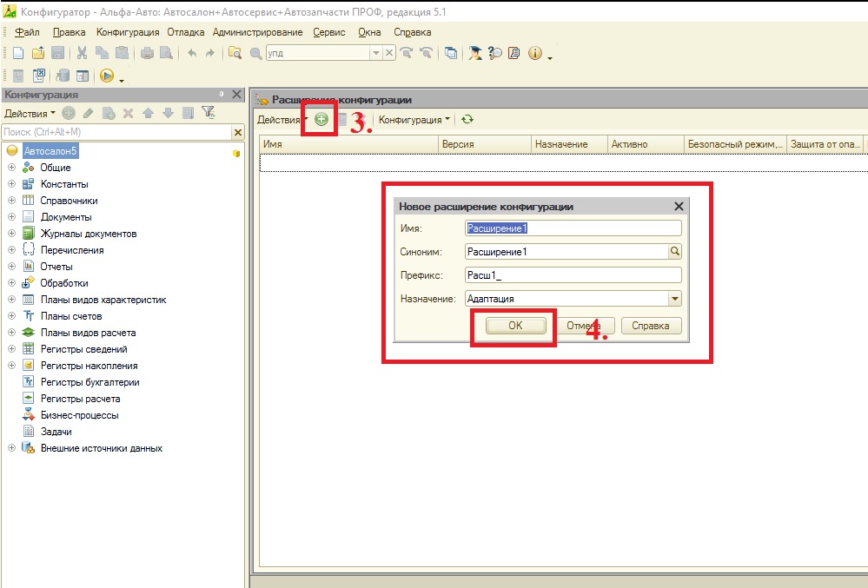Click the filter icon in Конфигурация panel
Image resolution: width=868 pixels, height=588 pixels.
[208, 113]
